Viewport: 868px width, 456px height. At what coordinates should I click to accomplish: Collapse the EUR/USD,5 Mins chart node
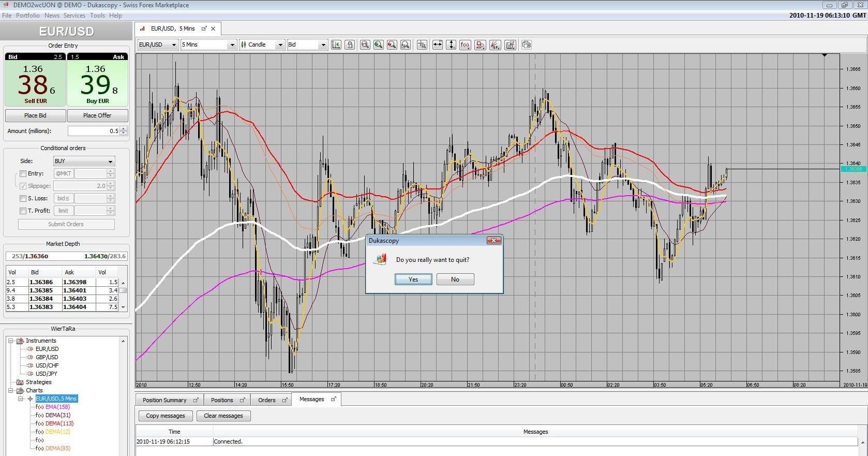tap(21, 399)
